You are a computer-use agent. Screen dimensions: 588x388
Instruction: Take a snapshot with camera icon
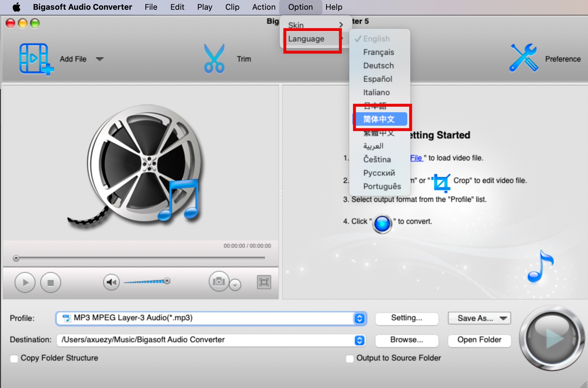click(219, 282)
